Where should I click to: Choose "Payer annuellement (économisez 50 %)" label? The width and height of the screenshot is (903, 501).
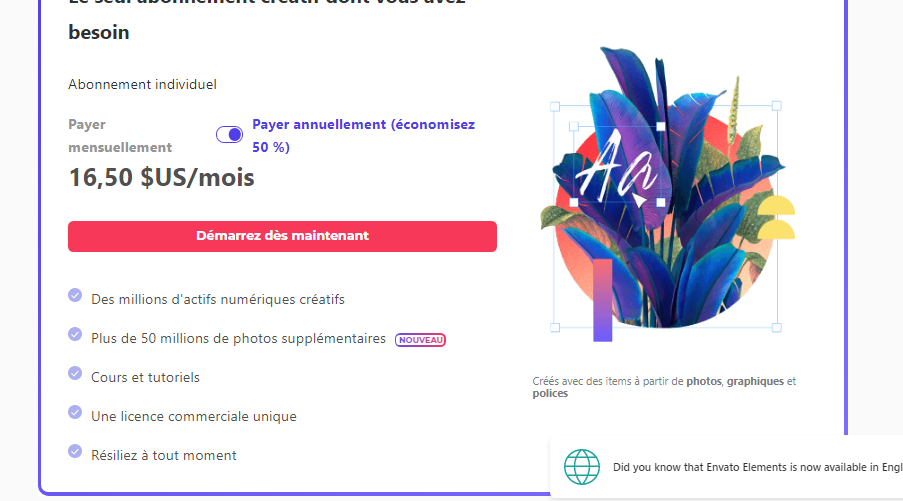coord(363,135)
